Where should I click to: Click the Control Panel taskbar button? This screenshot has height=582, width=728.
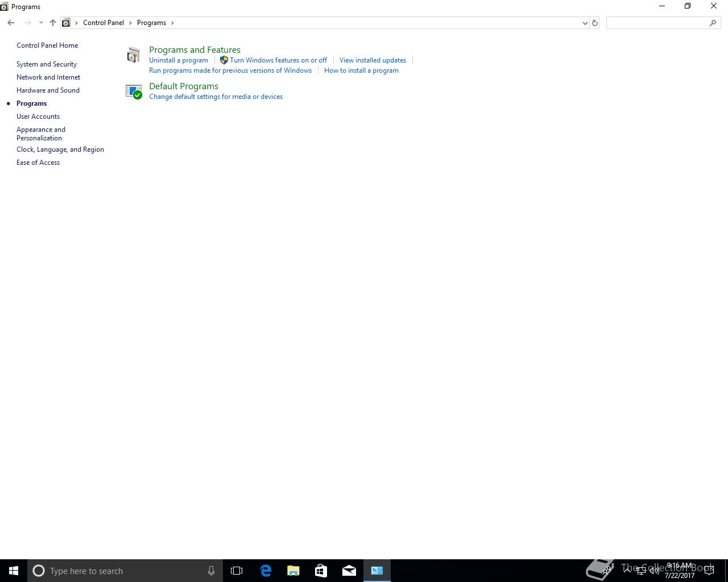point(377,571)
